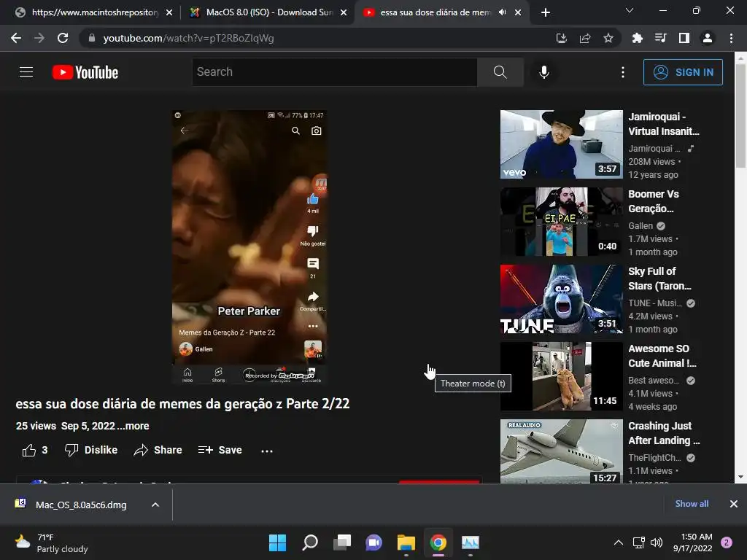The width and height of the screenshot is (747, 560).
Task: Open Sky Full of Stars thumbnail
Action: (x=561, y=299)
